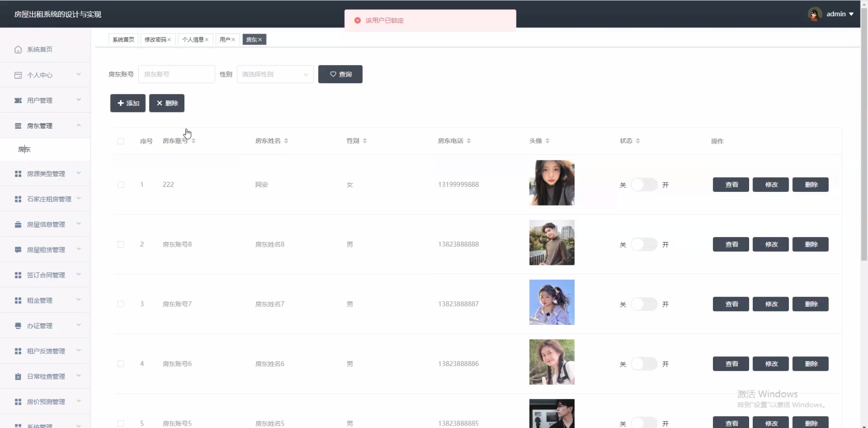Click the admin avatar icon

coord(815,14)
